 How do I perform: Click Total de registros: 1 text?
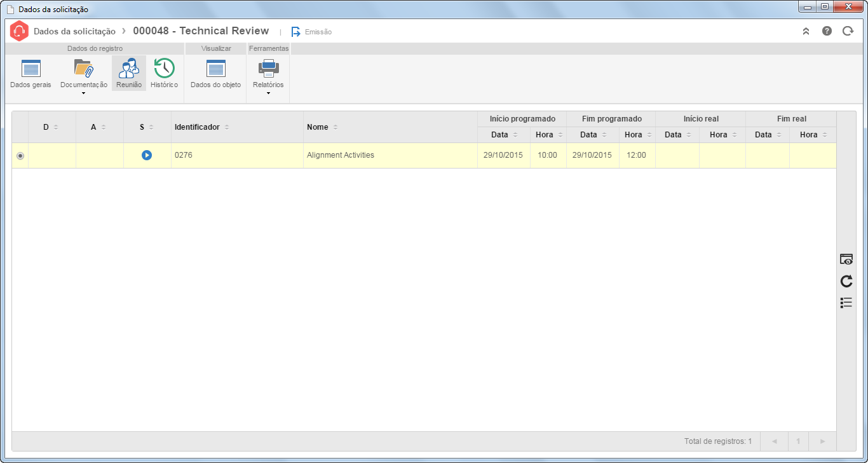tap(718, 441)
